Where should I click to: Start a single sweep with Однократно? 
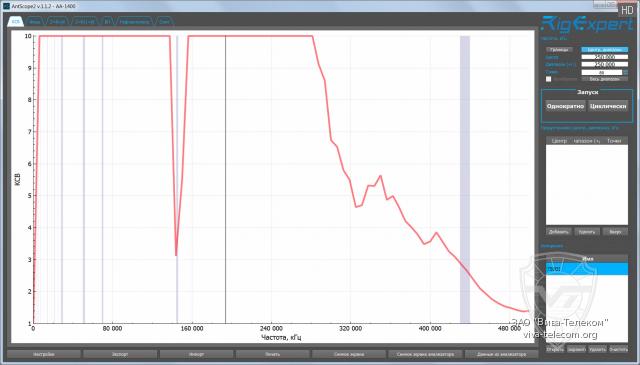click(565, 106)
